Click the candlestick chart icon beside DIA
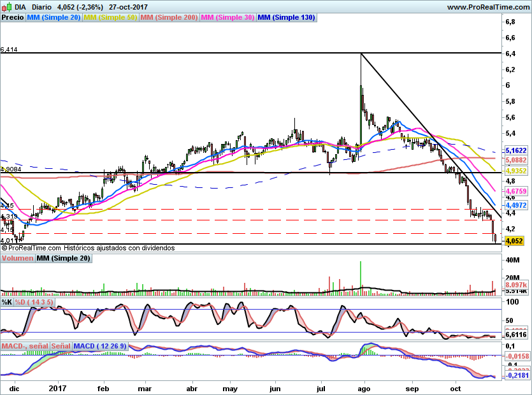The height and width of the screenshot is (395, 532). [7, 7]
